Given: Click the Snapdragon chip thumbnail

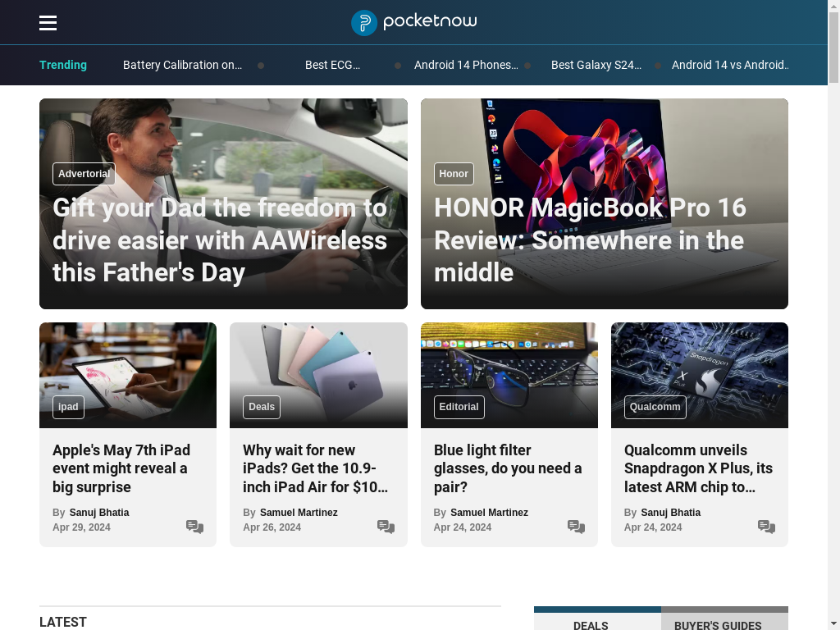Looking at the screenshot, I should coord(700,375).
